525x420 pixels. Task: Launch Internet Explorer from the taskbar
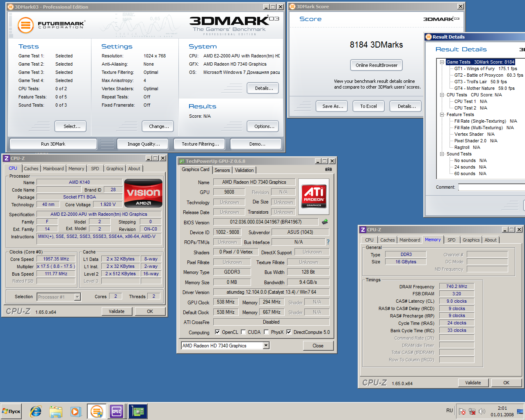(36, 411)
